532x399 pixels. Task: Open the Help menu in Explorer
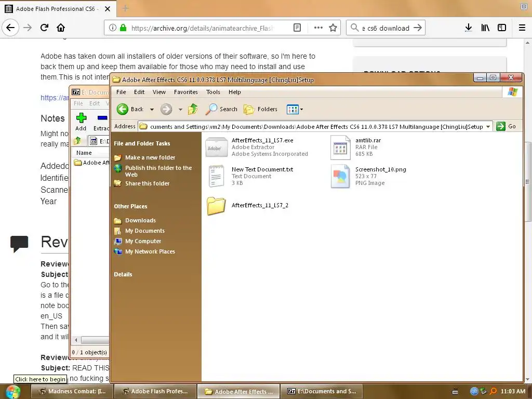(234, 92)
